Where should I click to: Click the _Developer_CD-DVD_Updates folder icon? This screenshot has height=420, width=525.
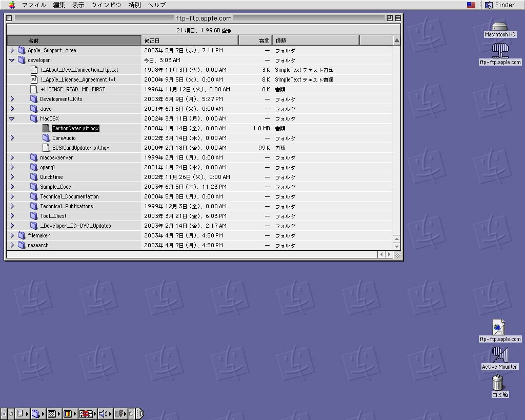(34, 226)
